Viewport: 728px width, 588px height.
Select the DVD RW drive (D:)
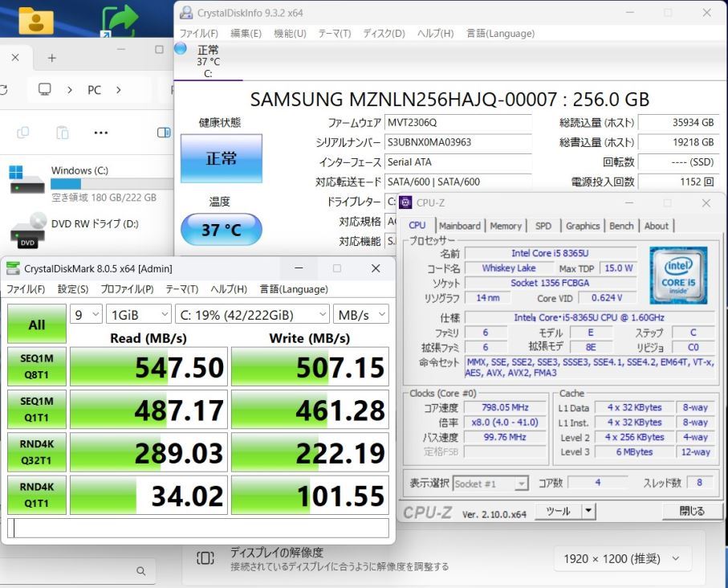(75, 230)
